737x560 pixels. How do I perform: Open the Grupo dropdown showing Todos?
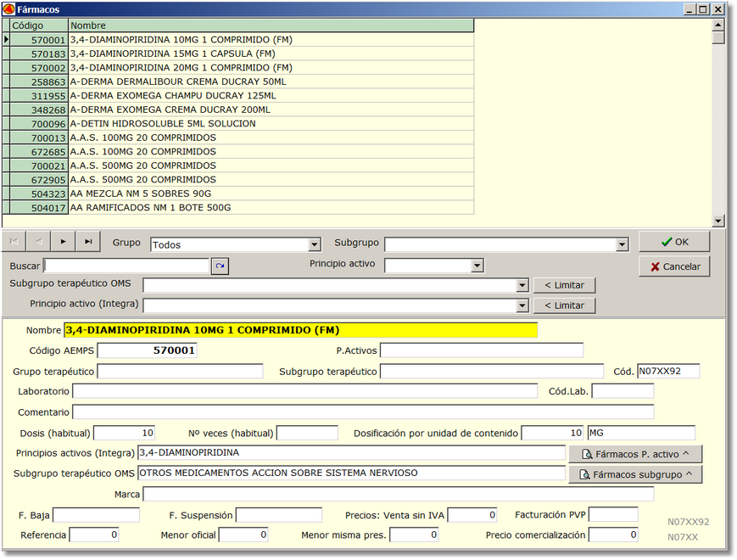tap(315, 244)
